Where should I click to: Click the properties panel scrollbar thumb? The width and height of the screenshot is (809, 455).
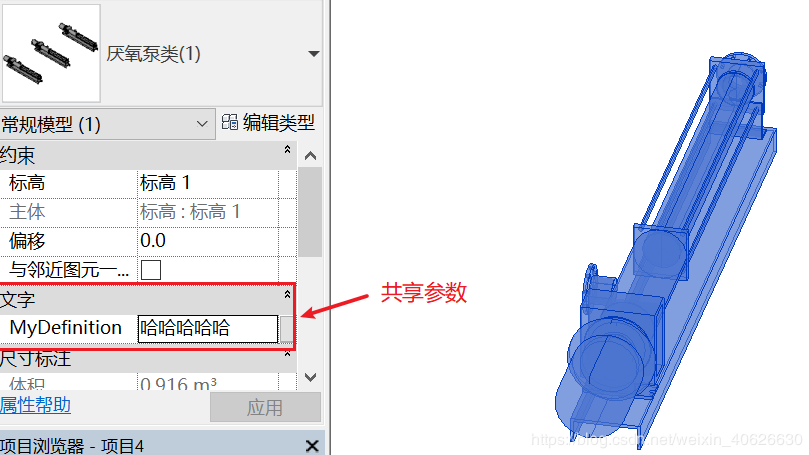coord(310,212)
